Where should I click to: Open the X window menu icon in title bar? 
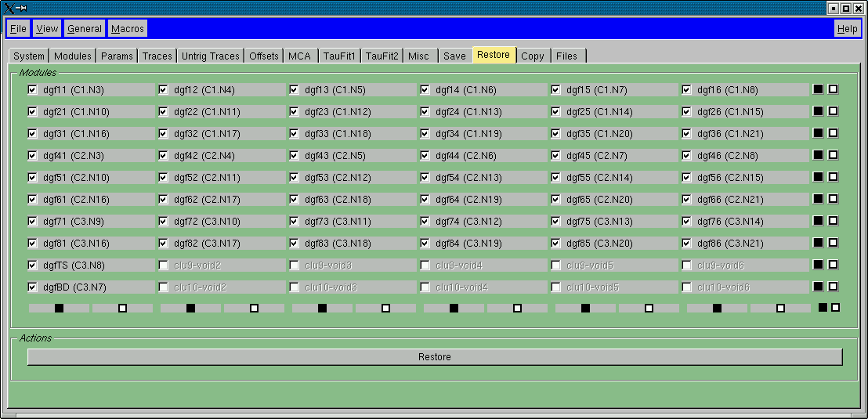9,8
